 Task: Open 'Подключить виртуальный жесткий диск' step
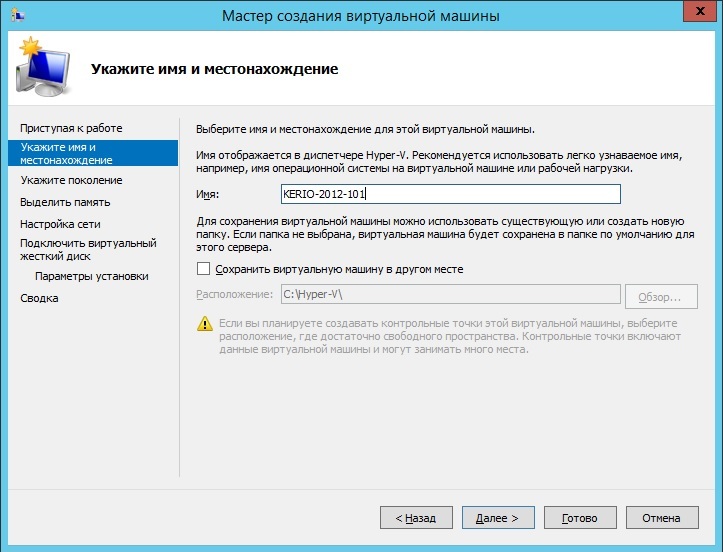tap(88, 249)
